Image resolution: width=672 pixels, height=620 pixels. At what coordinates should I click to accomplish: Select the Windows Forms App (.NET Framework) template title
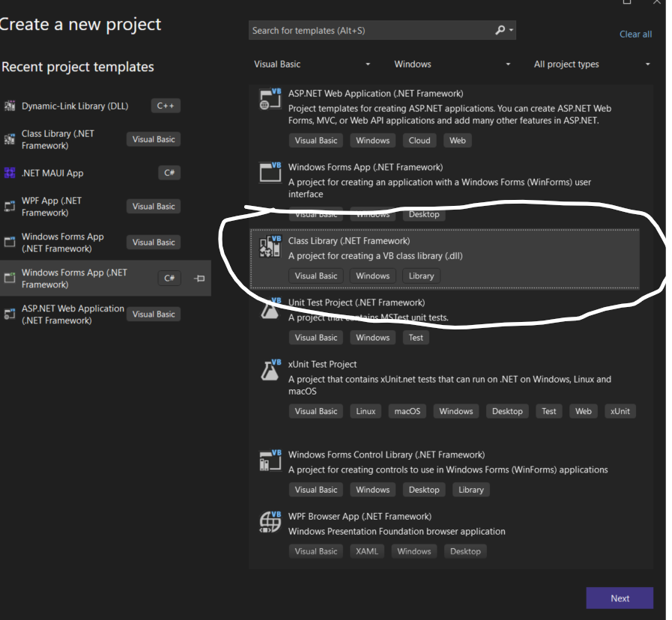point(366,167)
